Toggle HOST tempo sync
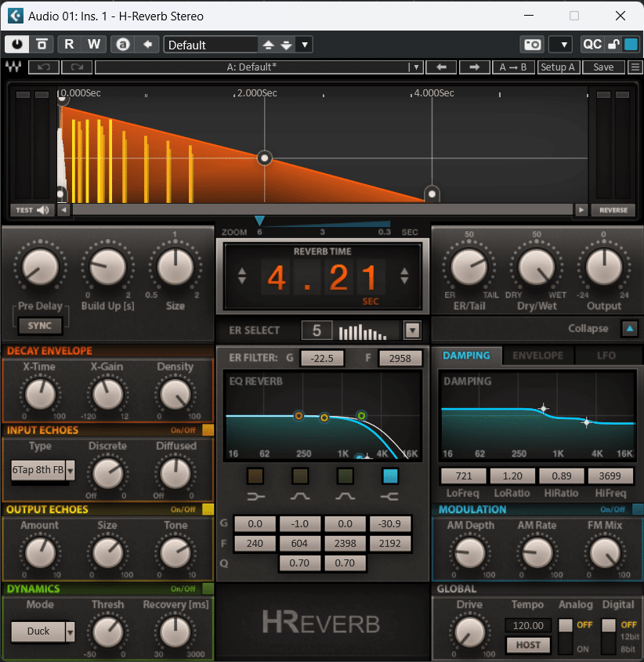The width and height of the screenshot is (644, 662). click(528, 645)
